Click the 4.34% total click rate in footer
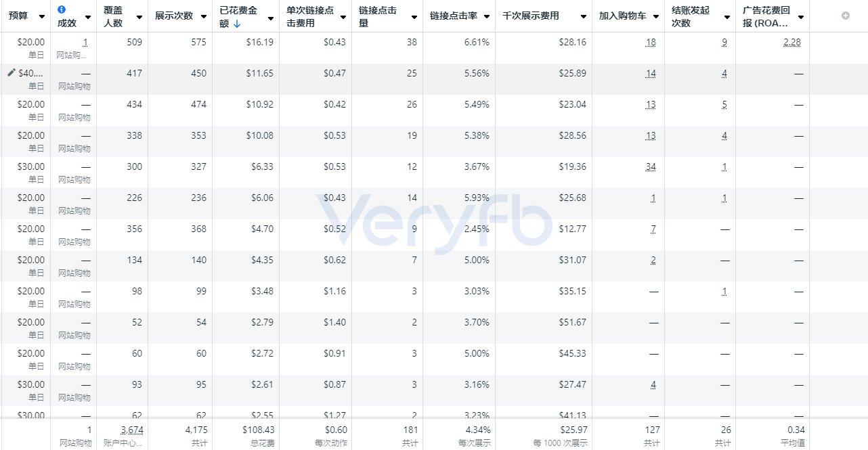868x450 pixels. 477,430
